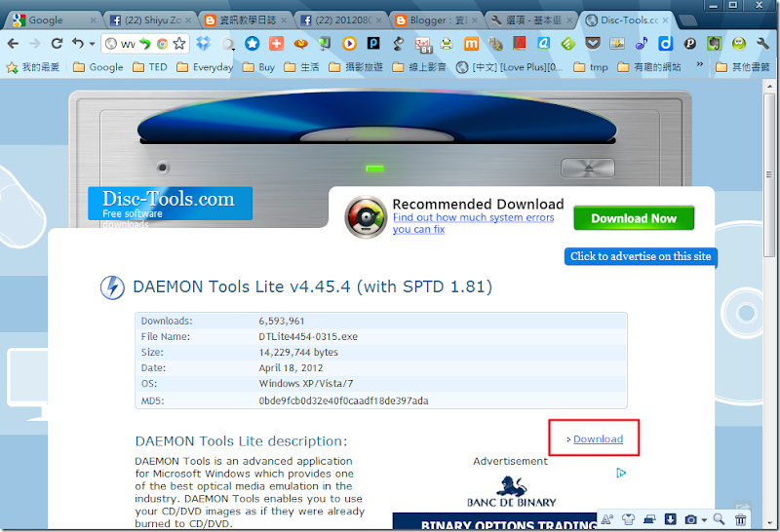Open the 生活 bookmarks folder
The height and width of the screenshot is (532, 780).
click(301, 67)
